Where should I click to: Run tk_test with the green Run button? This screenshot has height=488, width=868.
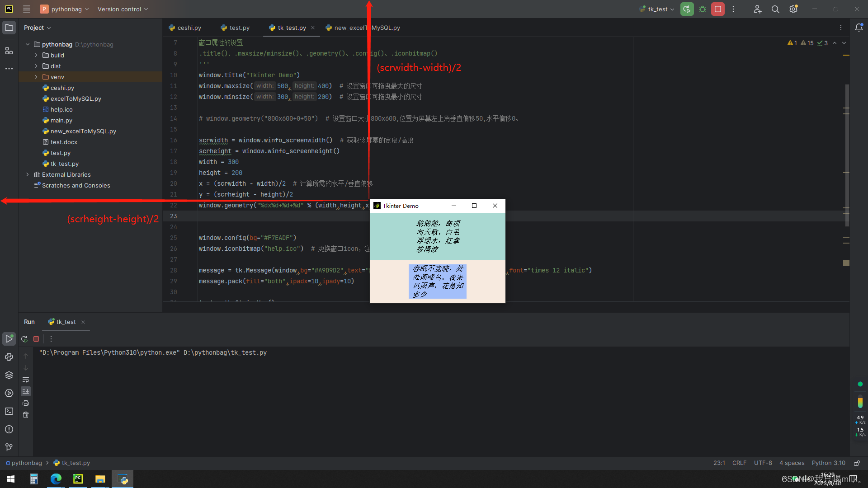pyautogui.click(x=687, y=9)
